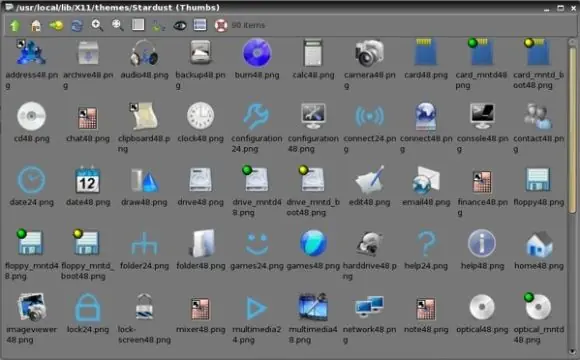Select the console48.png file
Screen dimensions: 580x360
point(482,116)
